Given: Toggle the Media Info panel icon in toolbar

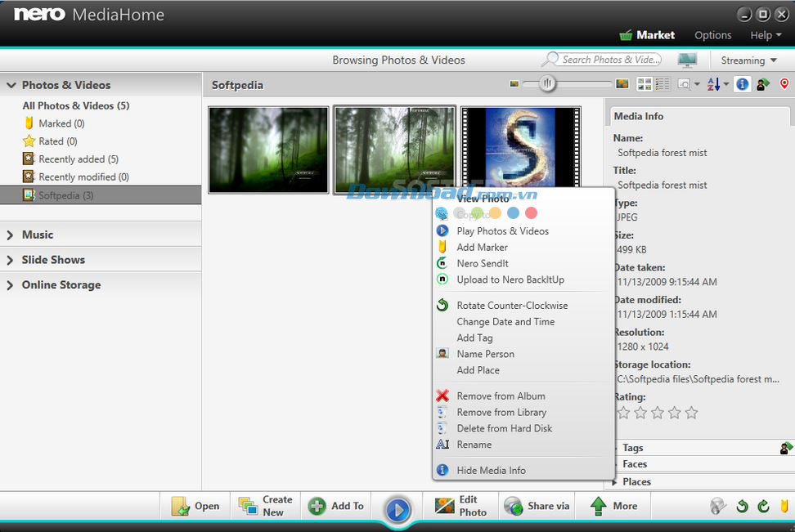Looking at the screenshot, I should pyautogui.click(x=742, y=84).
